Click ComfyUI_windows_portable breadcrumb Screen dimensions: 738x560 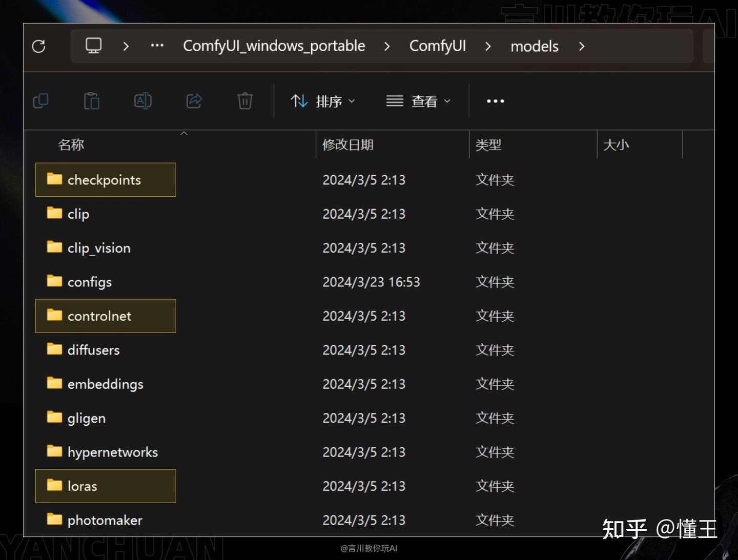coord(274,46)
